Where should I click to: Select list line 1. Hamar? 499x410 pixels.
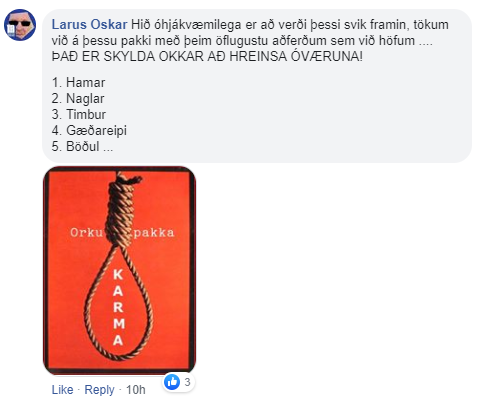click(78, 82)
